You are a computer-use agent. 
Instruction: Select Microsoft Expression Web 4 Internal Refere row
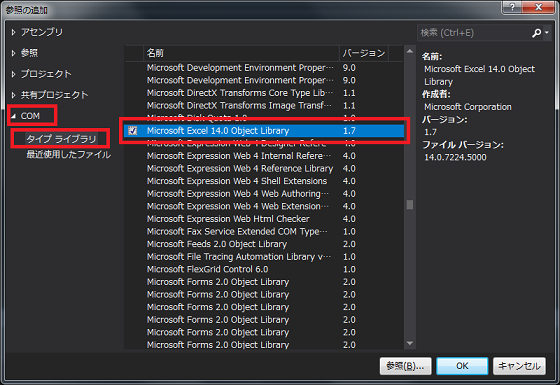[264, 156]
